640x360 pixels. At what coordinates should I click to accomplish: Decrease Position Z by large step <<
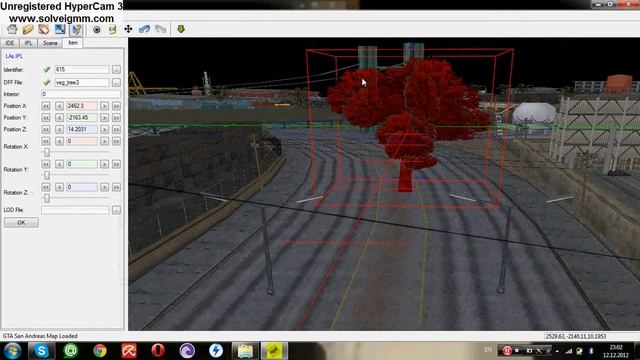(x=46, y=130)
